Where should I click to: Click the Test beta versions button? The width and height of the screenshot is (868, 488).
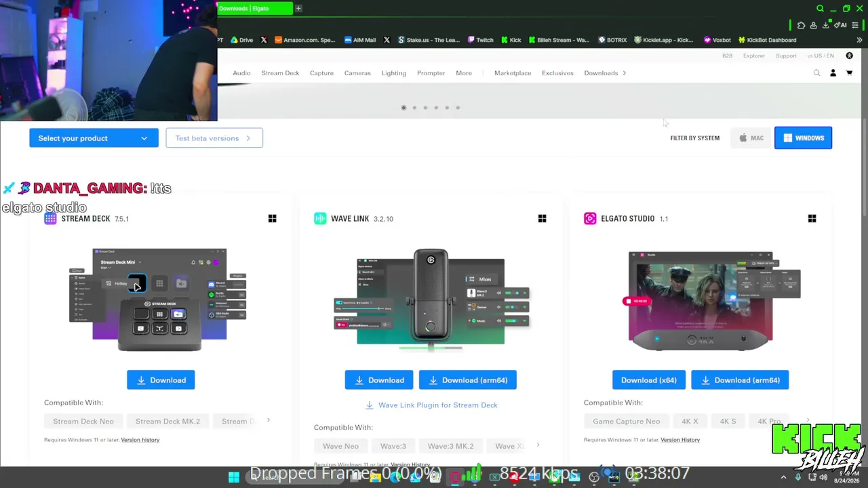214,138
